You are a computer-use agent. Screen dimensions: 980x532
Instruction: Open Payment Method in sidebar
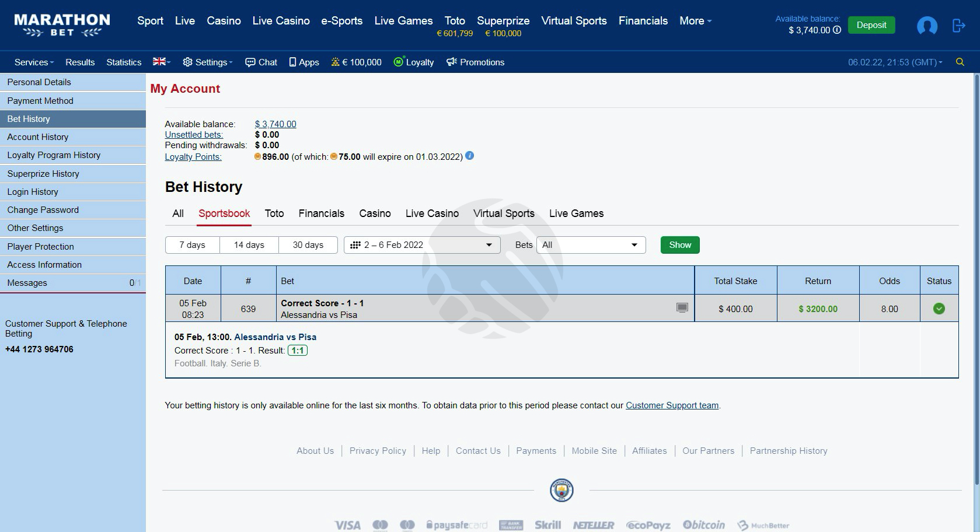point(73,101)
